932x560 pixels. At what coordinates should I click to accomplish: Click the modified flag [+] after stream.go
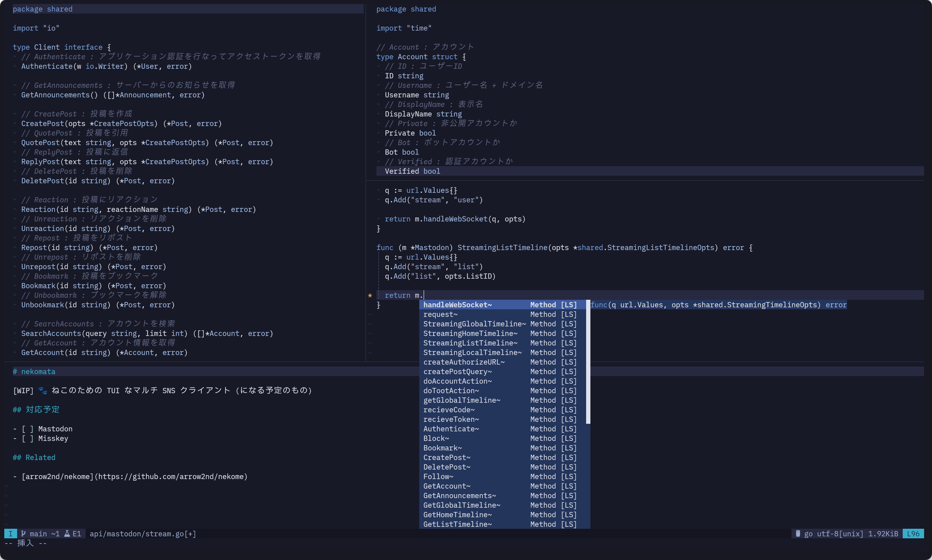point(191,533)
